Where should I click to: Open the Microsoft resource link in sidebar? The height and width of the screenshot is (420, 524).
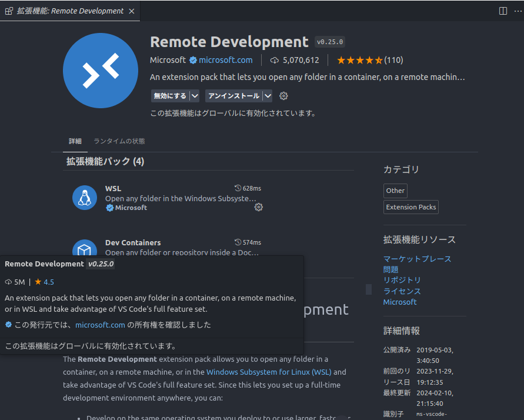(400, 302)
